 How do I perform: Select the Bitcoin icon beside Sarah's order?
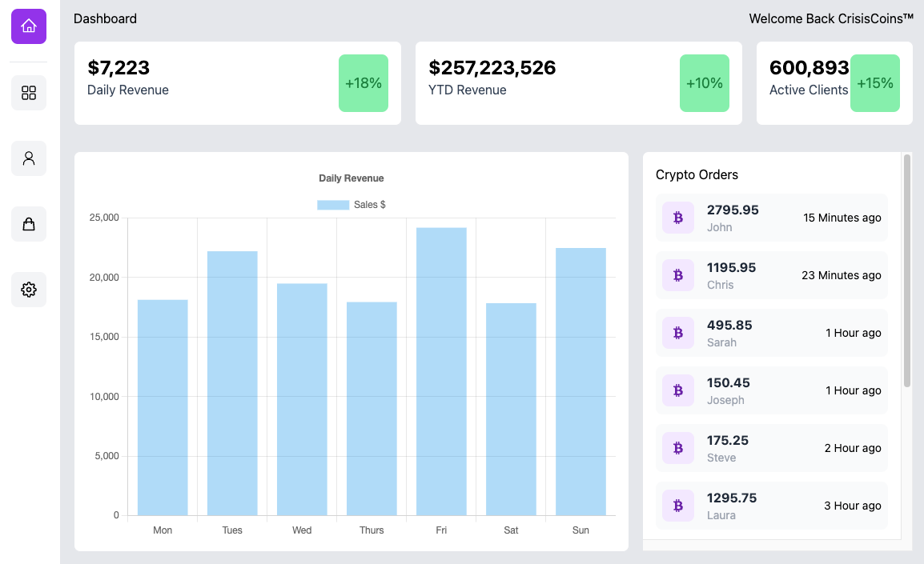[678, 333]
